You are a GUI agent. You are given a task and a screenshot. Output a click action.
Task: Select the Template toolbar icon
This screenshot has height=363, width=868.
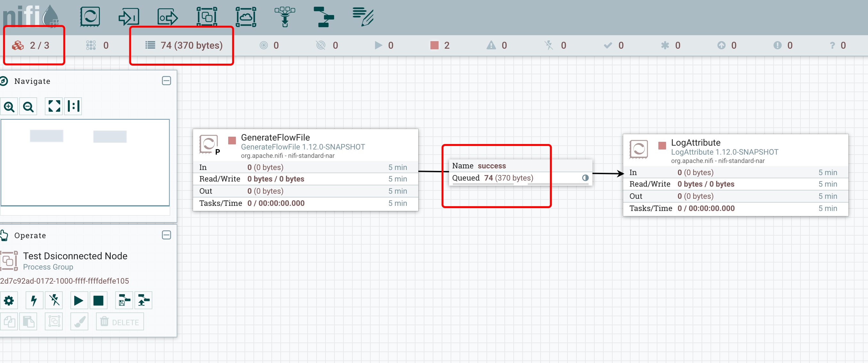pos(324,17)
